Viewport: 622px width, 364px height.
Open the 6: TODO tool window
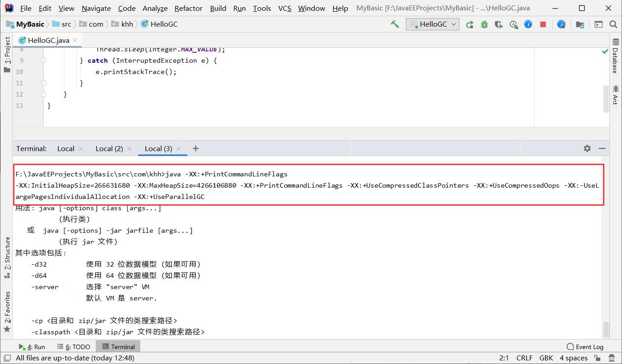point(74,346)
